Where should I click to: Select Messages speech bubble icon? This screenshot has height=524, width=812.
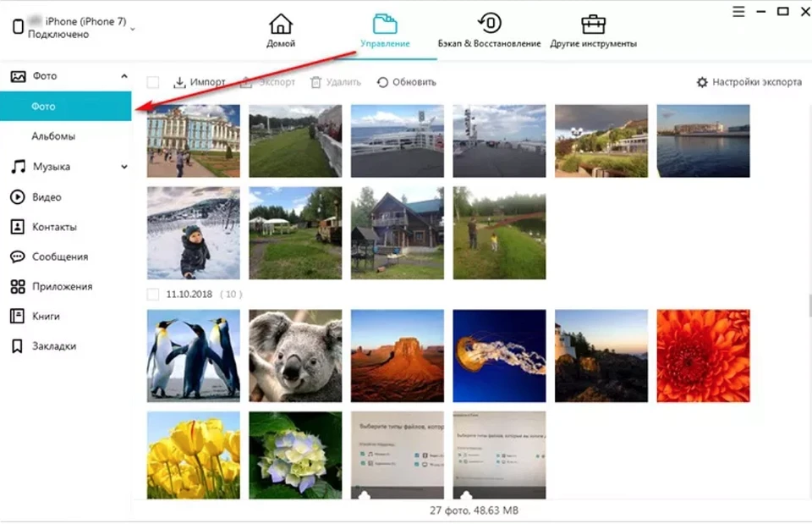17,256
